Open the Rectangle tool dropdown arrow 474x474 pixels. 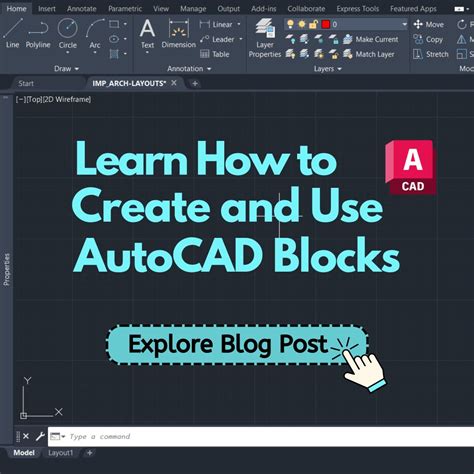pyautogui.click(x=125, y=24)
